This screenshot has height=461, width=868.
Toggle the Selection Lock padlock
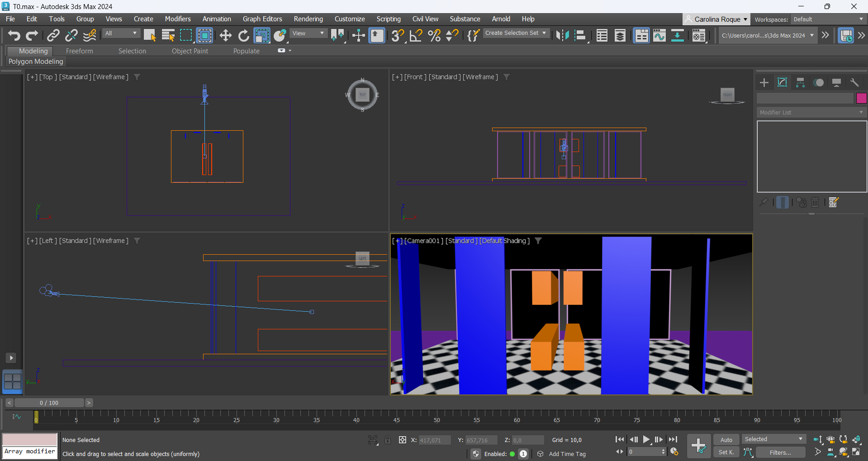coord(388,440)
